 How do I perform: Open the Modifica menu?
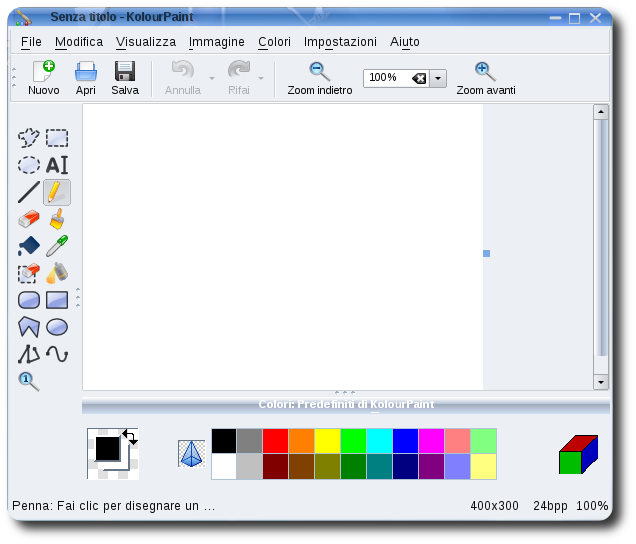pyautogui.click(x=79, y=42)
